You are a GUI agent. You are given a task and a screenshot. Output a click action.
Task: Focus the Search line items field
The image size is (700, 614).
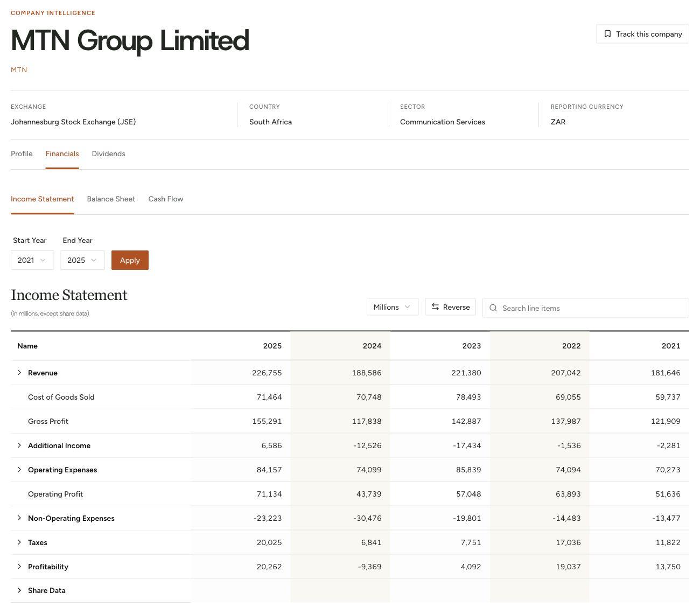[x=586, y=308]
